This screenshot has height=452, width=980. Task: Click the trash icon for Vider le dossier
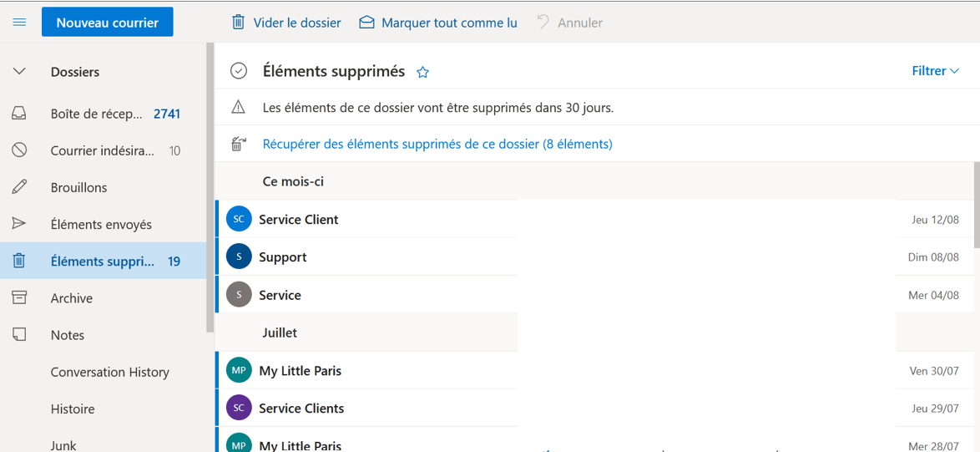(238, 23)
